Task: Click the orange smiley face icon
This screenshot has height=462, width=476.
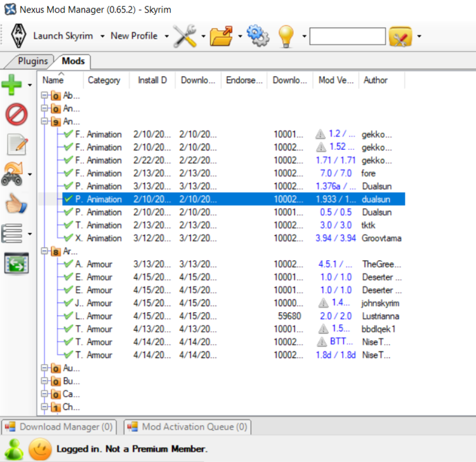Action: [x=40, y=449]
